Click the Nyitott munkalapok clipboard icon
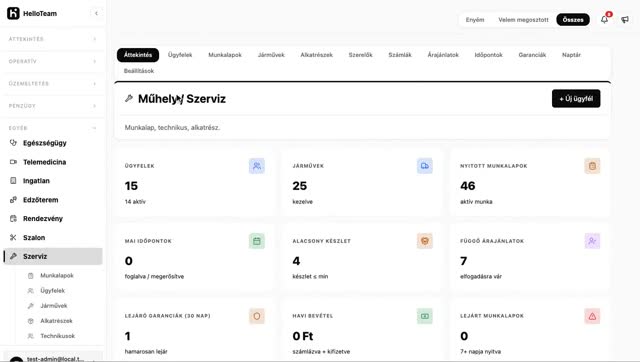This screenshot has height=362, width=640. (592, 166)
